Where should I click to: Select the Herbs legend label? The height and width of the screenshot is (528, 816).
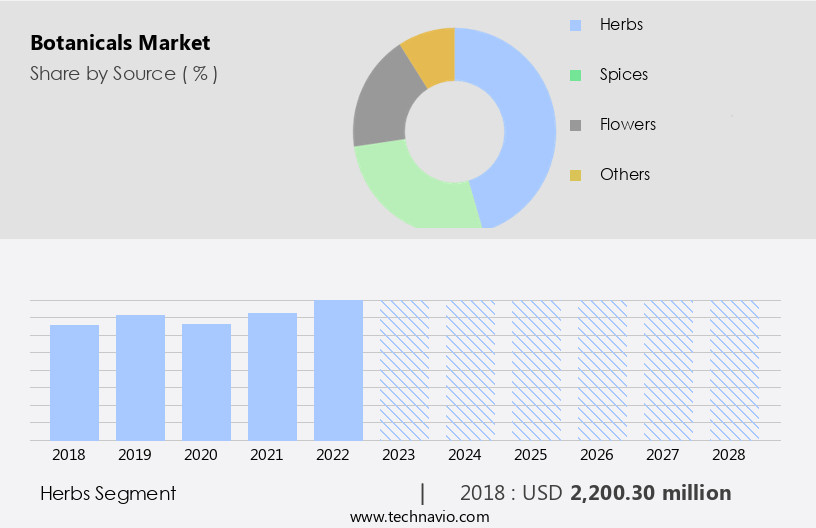(x=621, y=24)
